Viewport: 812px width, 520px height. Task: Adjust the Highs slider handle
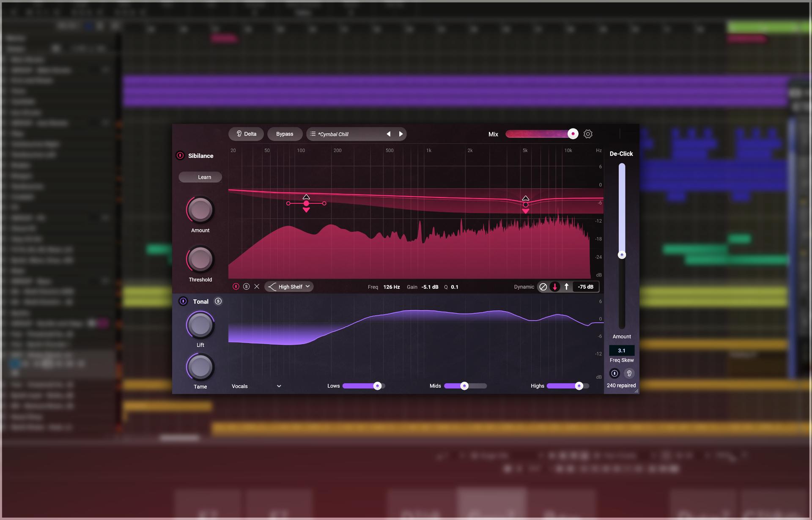579,386
